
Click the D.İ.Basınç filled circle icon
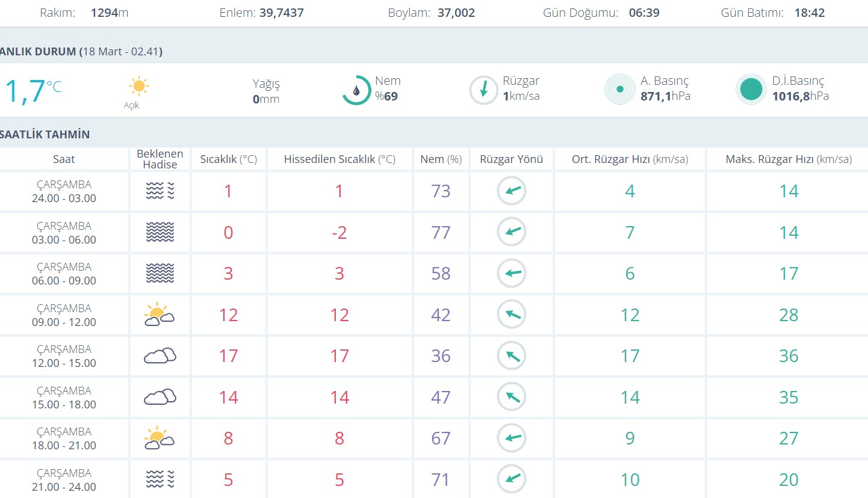[751, 90]
